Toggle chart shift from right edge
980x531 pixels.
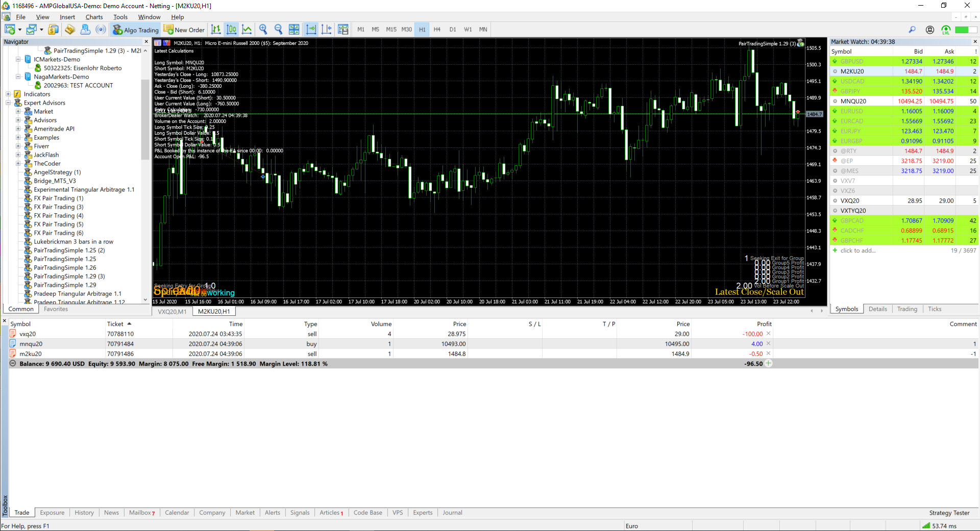(x=327, y=30)
